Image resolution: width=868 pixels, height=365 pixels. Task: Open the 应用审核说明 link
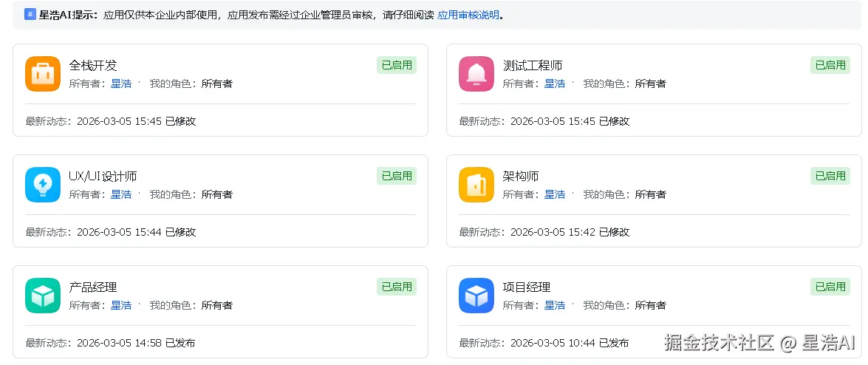tap(468, 15)
